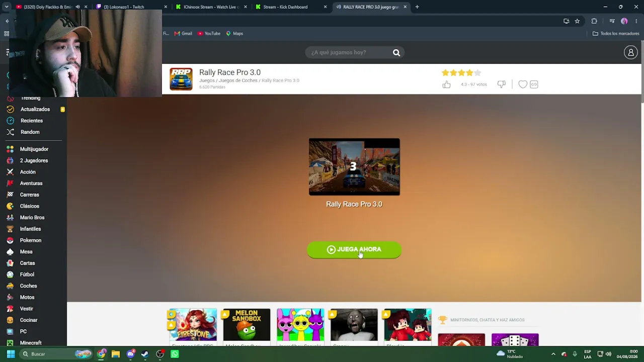This screenshot has height=362, width=644.
Task: Click the Fútbol soccer ball icon
Action: [x=10, y=275]
